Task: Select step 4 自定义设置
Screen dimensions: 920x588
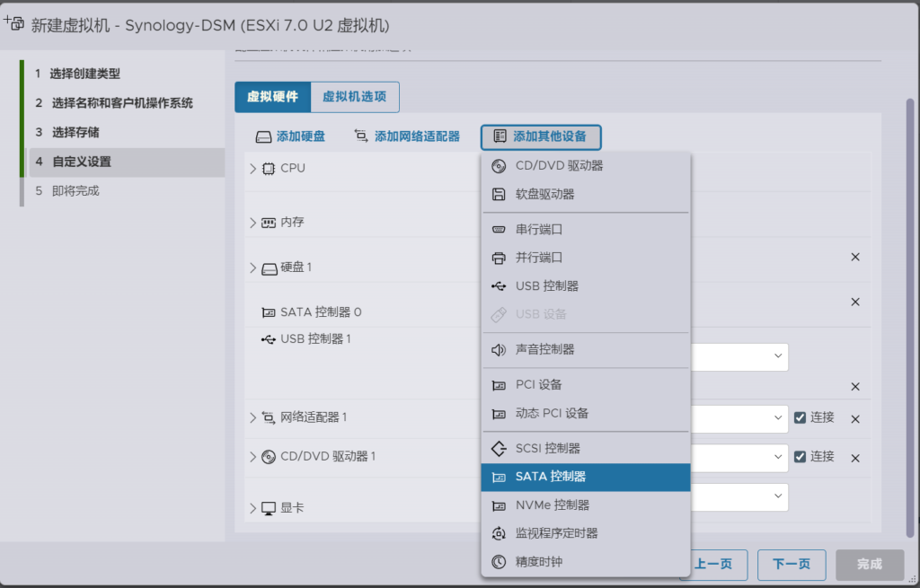Action: click(x=127, y=162)
